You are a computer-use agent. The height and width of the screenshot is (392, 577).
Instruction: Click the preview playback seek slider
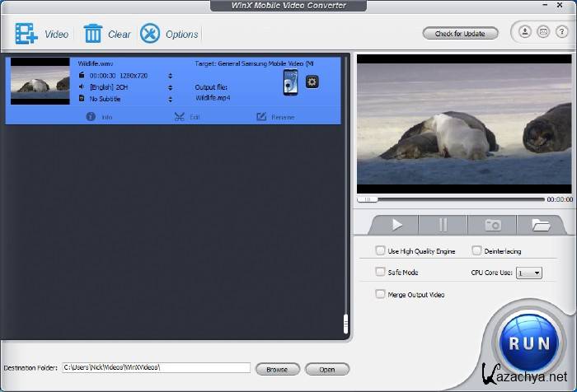(x=452, y=199)
